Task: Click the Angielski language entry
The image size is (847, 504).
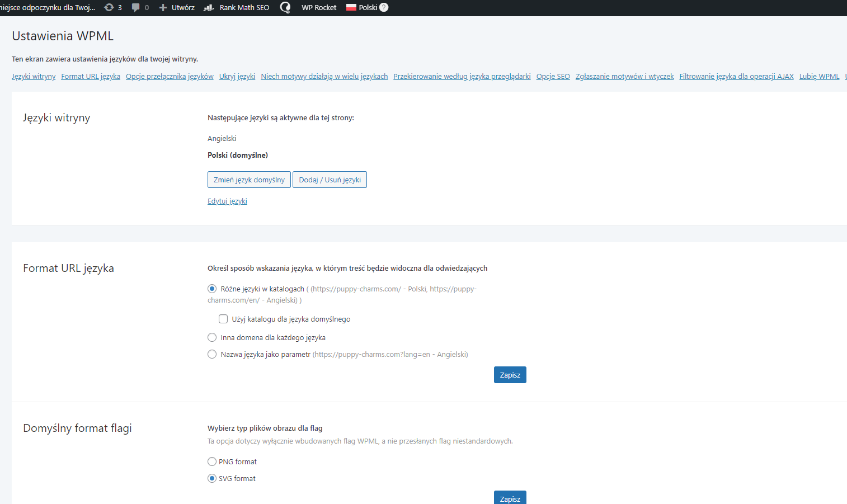Action: (222, 139)
